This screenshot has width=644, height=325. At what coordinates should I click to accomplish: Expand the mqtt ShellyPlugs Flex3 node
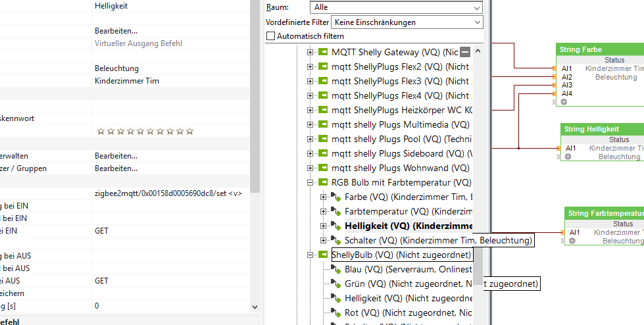310,82
